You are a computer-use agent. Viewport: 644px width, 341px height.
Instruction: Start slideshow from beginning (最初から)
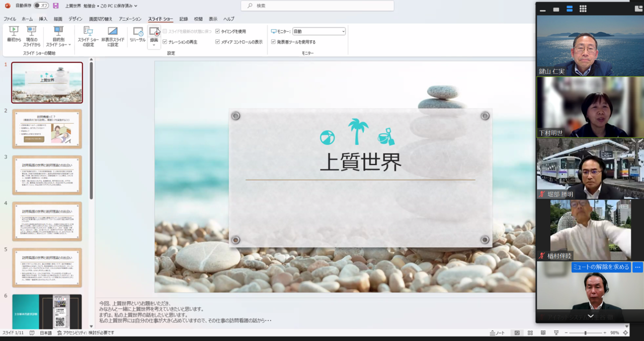pyautogui.click(x=14, y=35)
